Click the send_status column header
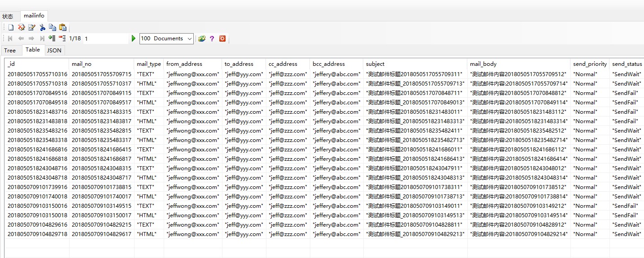Viewport: 644px width, 258px height. [627, 64]
